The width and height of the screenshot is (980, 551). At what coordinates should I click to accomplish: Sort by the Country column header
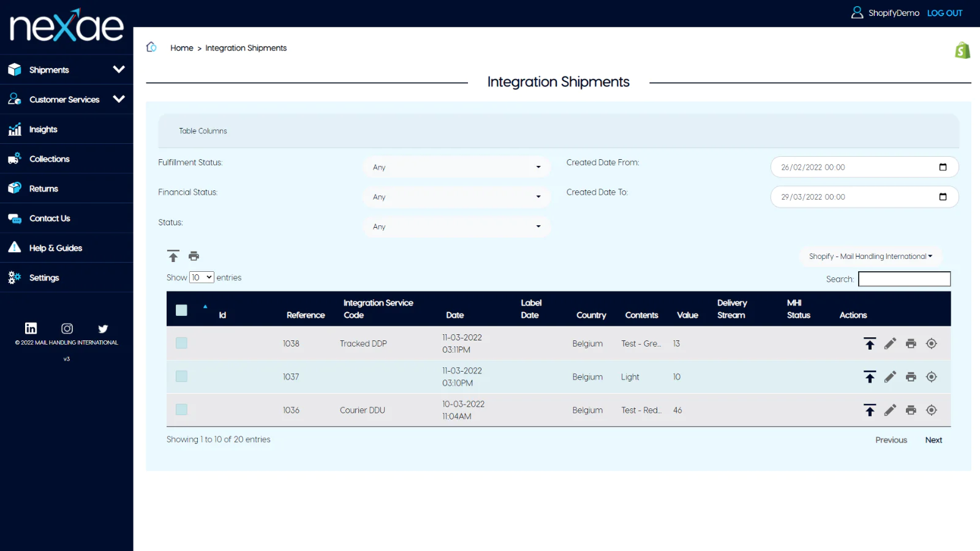591,315
